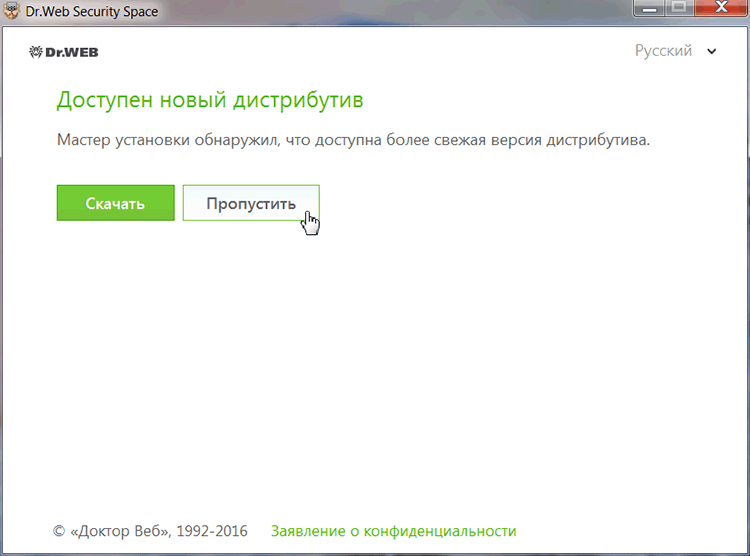Skip update with Пропустить button
The width and height of the screenshot is (750, 556).
coord(251,203)
